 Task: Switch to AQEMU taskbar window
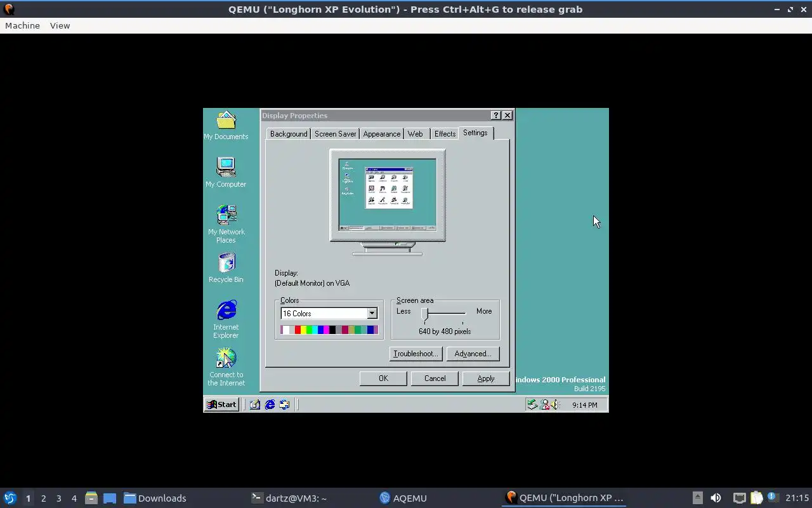403,498
